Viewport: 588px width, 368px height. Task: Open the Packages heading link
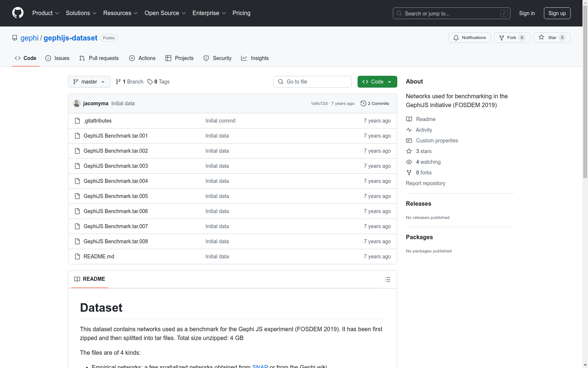[x=419, y=237]
